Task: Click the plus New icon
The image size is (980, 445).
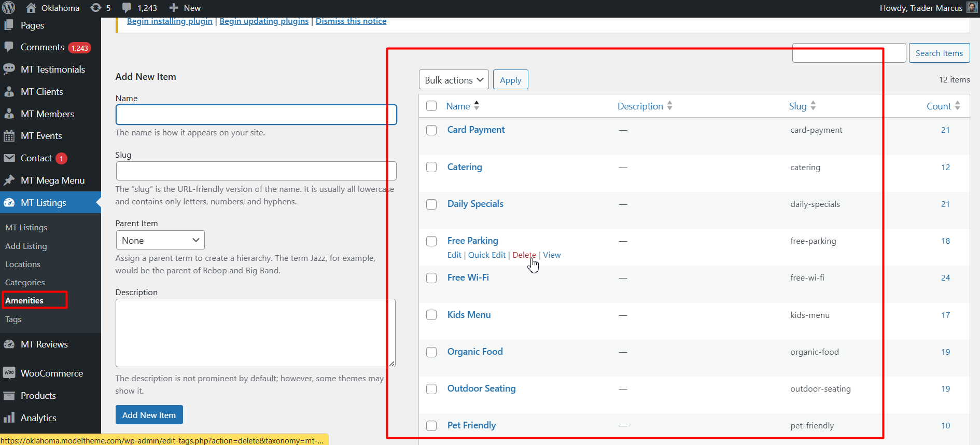Action: pyautogui.click(x=174, y=8)
